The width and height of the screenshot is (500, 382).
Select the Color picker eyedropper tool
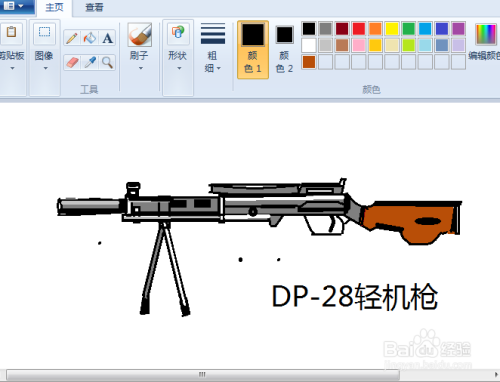click(90, 62)
